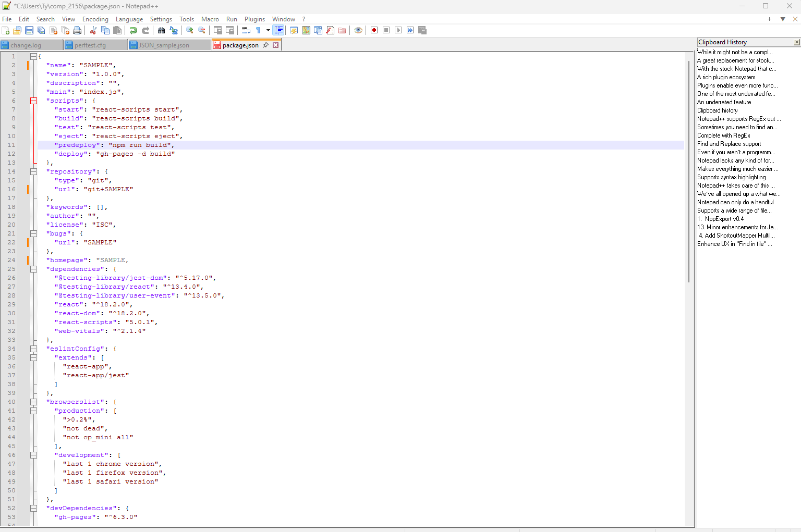Click the Print toolbar icon
This screenshot has height=532, width=801.
(x=77, y=30)
